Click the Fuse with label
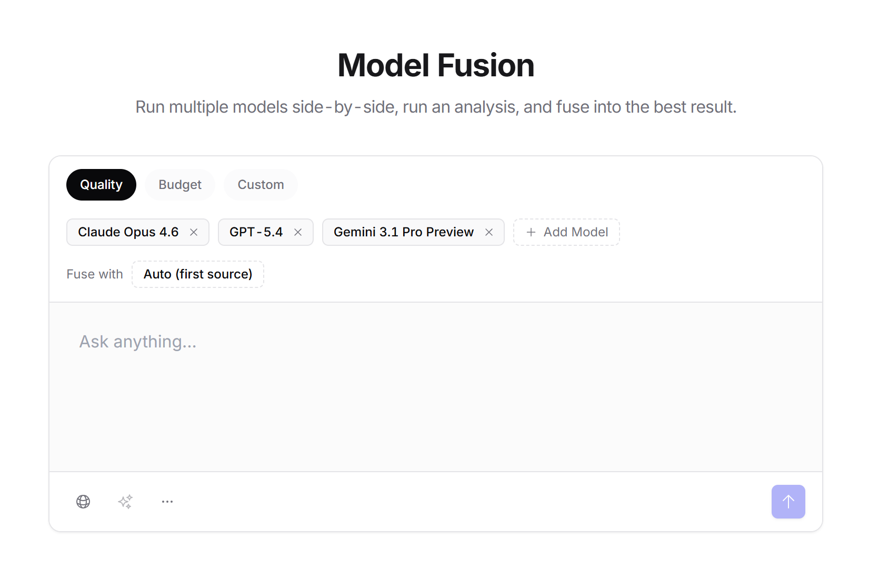869x588 pixels. (95, 274)
